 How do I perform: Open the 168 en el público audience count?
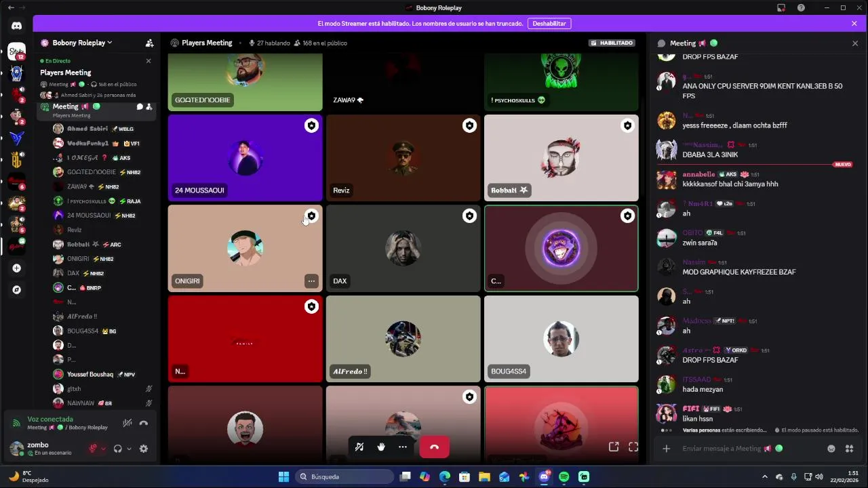click(321, 43)
